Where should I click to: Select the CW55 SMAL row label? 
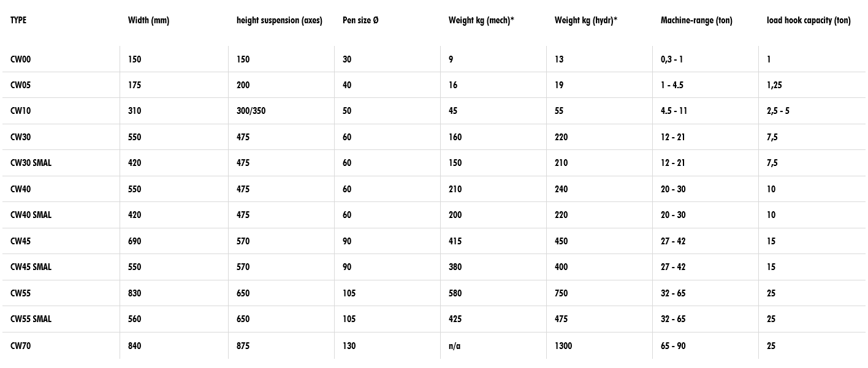[31, 319]
